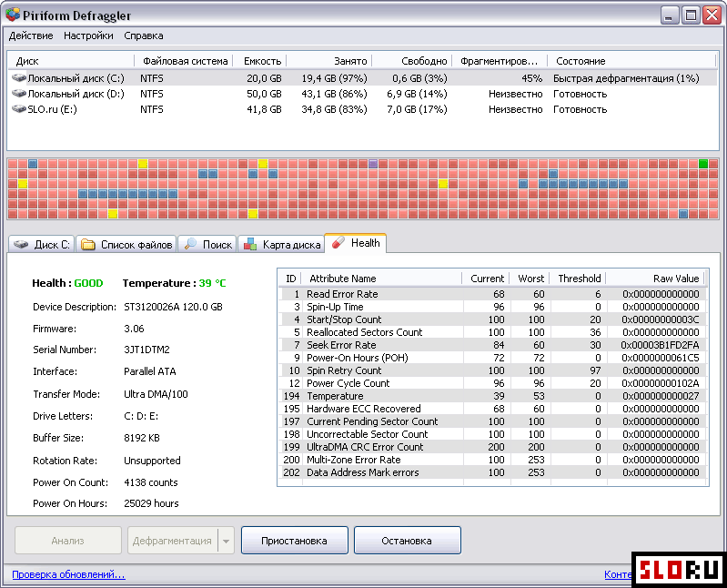Sort disks by Занято column
Viewport: 727px width, 588px height.
pos(330,61)
